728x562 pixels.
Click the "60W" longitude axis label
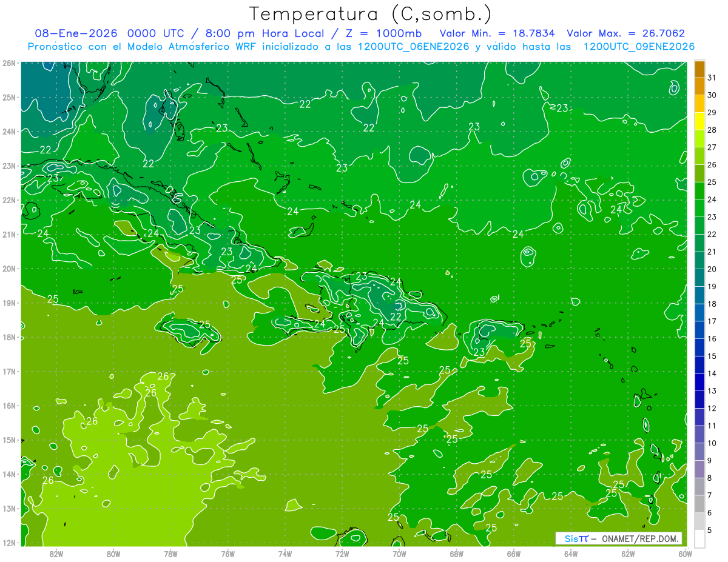(x=686, y=554)
